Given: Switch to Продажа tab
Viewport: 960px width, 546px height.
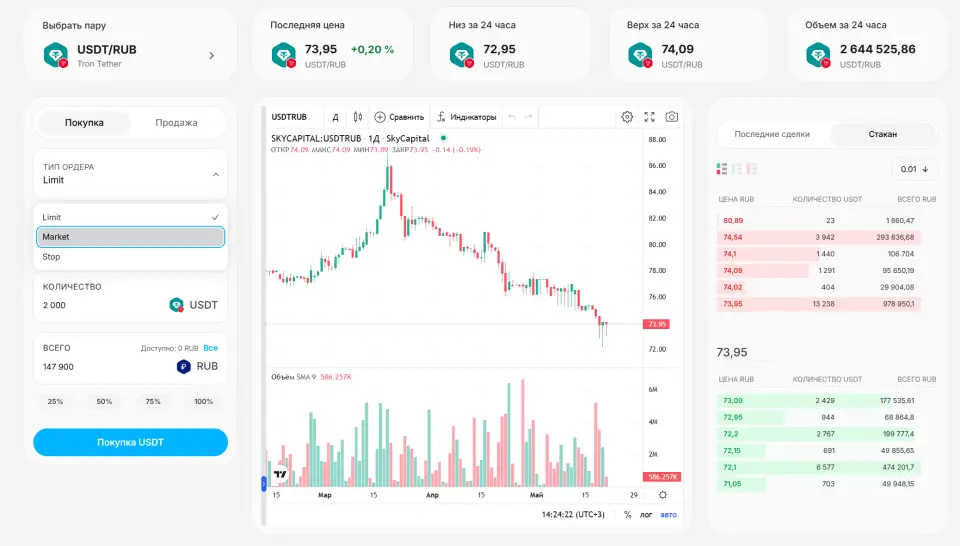Looking at the screenshot, I should [x=176, y=122].
